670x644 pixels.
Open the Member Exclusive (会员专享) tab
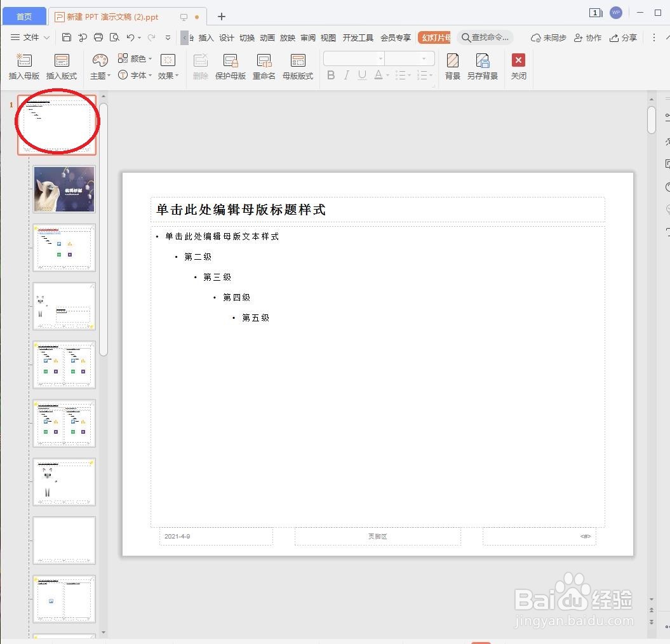point(396,38)
